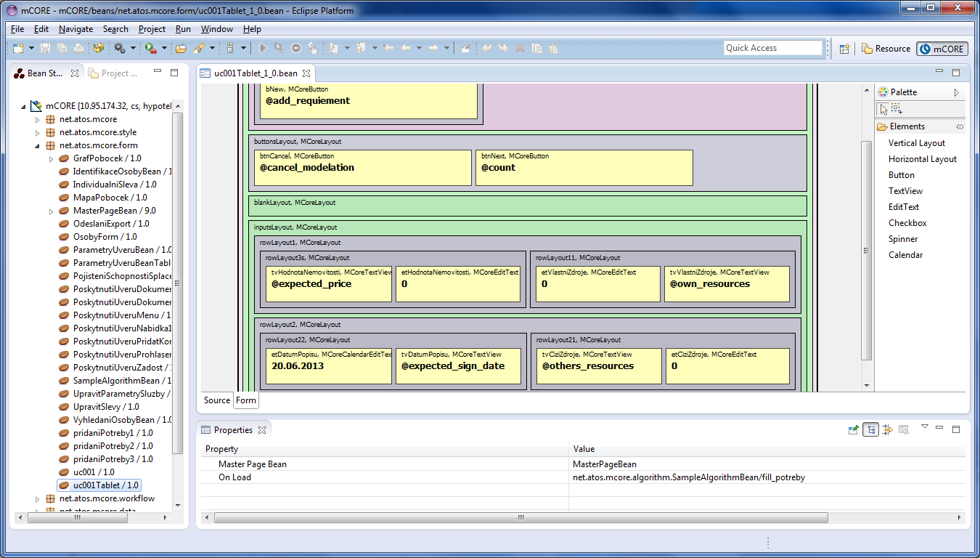Toggle Show Categories in Properties view
Viewport: 980px width, 558px height.
coord(870,430)
